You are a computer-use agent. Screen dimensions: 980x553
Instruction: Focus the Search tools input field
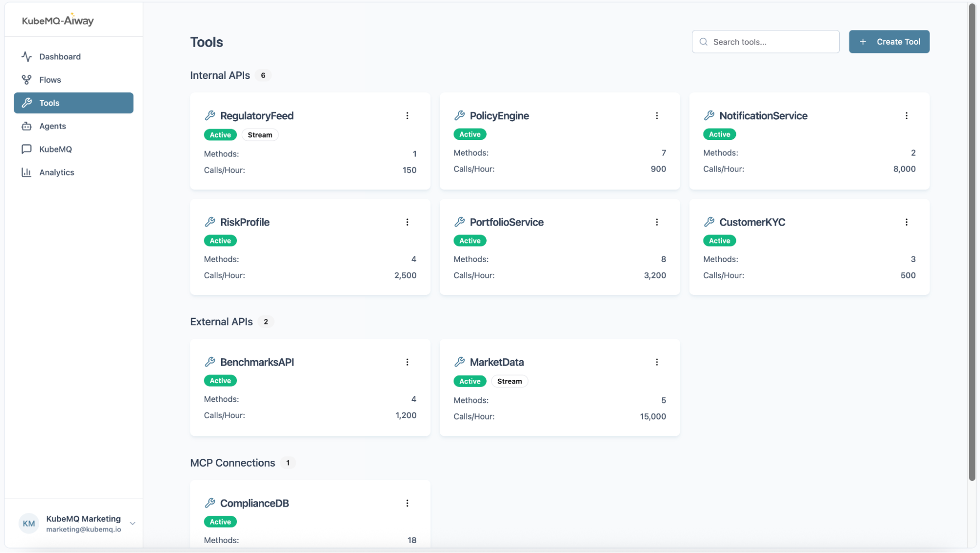pyautogui.click(x=772, y=42)
